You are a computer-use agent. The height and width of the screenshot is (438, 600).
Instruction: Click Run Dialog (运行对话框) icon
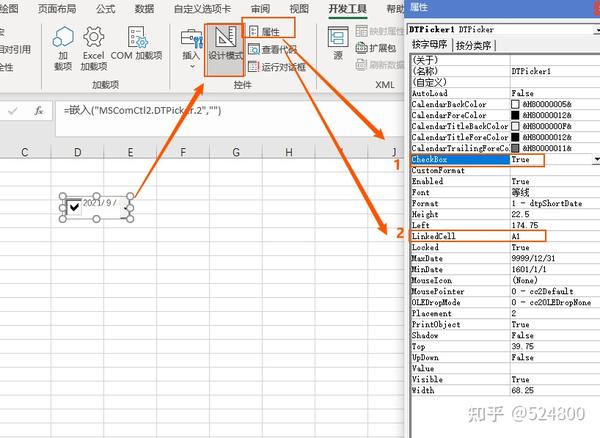pyautogui.click(x=254, y=67)
